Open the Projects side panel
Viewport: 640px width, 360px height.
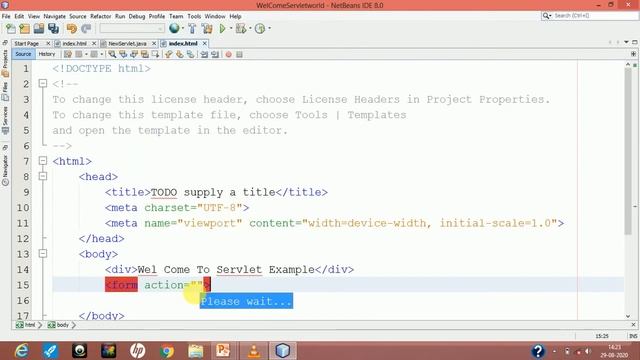[5, 63]
